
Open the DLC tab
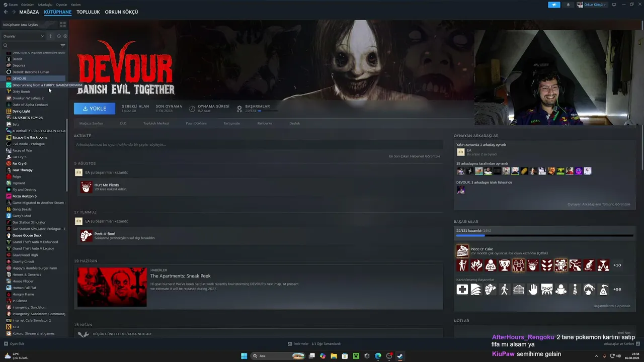click(x=123, y=123)
